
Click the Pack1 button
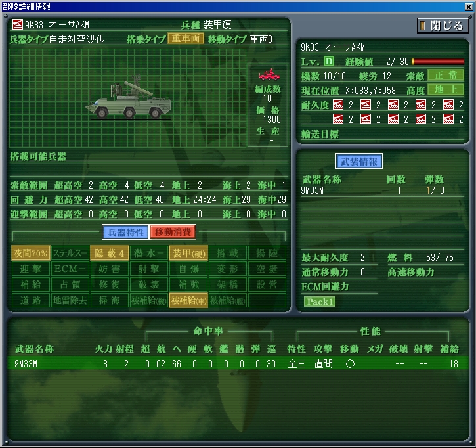(320, 302)
